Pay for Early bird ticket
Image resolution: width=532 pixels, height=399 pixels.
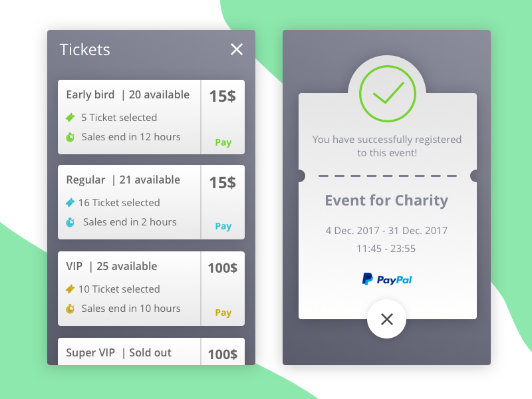[223, 142]
